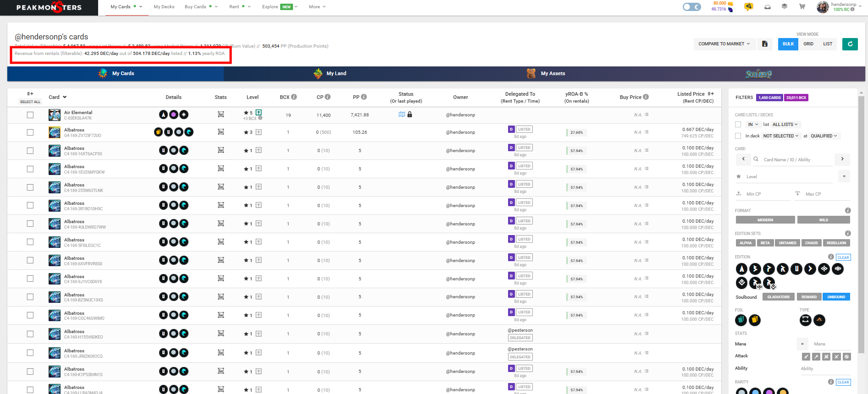Expand the Rent menu
The height and width of the screenshot is (394, 868).
(x=240, y=7)
